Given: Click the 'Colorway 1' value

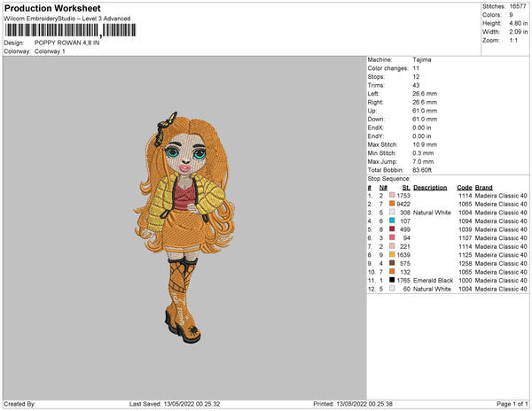Looking at the screenshot, I should pos(50,51).
